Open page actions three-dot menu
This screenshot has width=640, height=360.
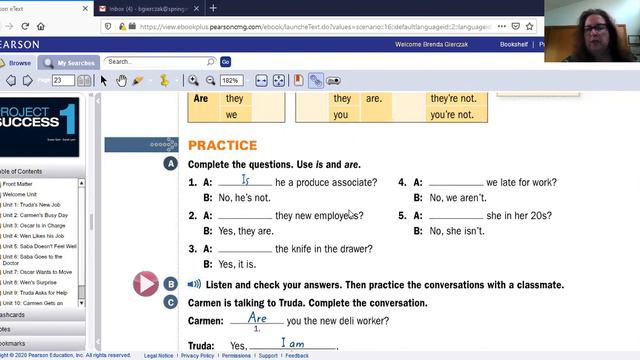[502, 27]
